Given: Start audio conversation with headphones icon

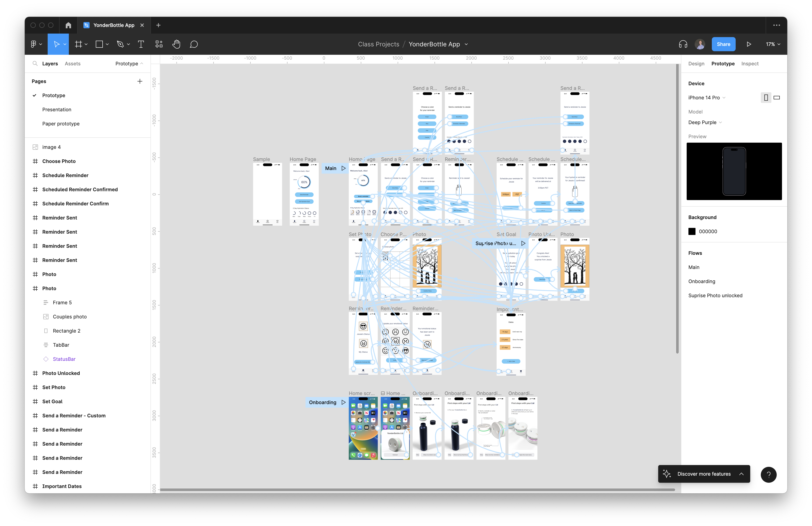Looking at the screenshot, I should 683,44.
